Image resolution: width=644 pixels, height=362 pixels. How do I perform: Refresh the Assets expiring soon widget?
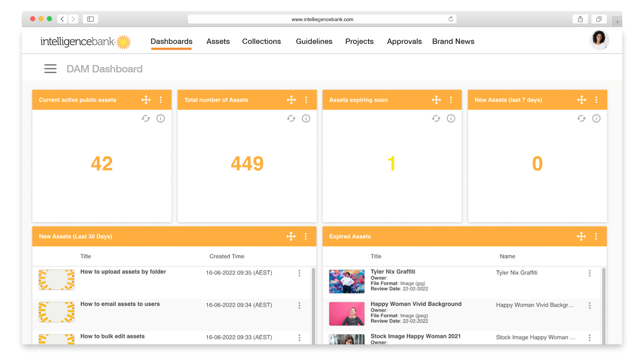pyautogui.click(x=436, y=118)
